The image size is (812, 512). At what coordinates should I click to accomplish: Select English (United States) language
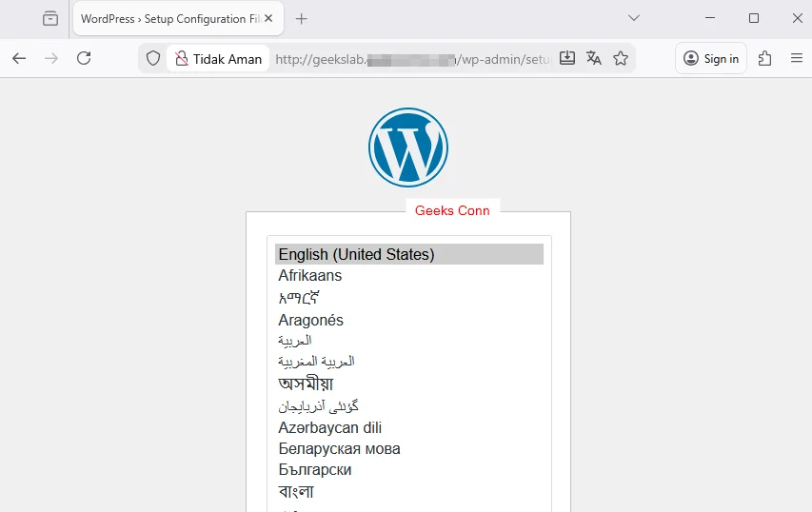pos(409,254)
